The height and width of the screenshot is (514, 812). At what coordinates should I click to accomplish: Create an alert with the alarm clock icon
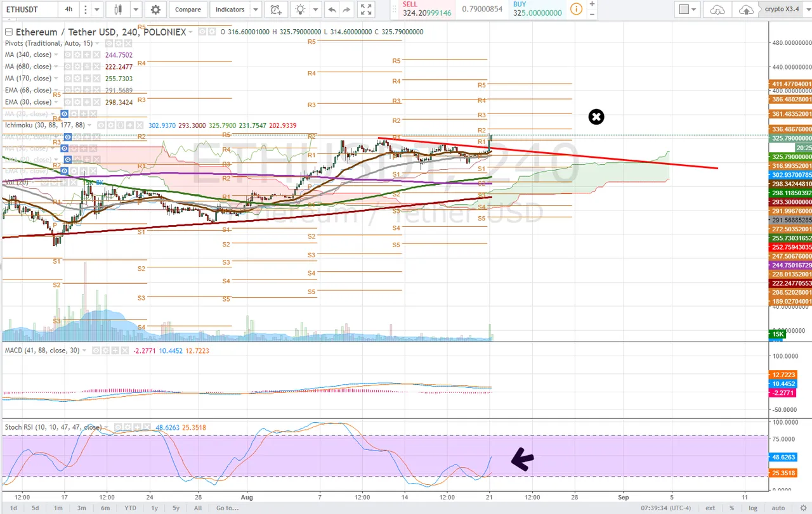point(275,10)
